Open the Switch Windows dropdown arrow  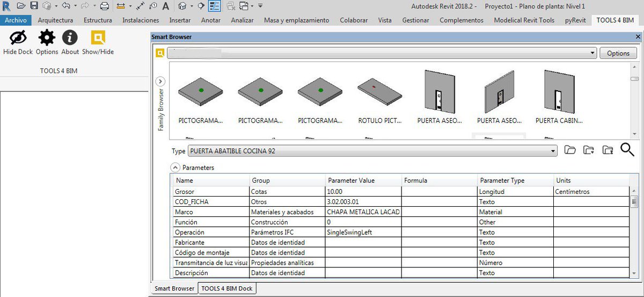coord(252,6)
